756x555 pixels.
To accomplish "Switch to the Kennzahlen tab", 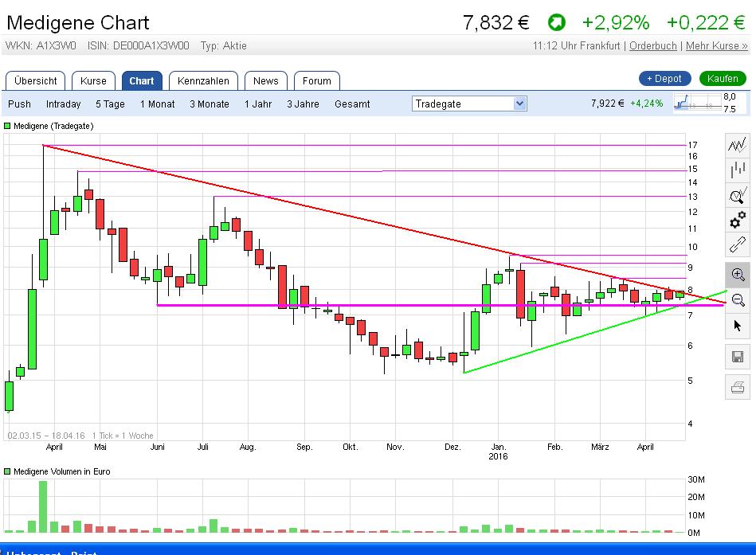I will [203, 80].
